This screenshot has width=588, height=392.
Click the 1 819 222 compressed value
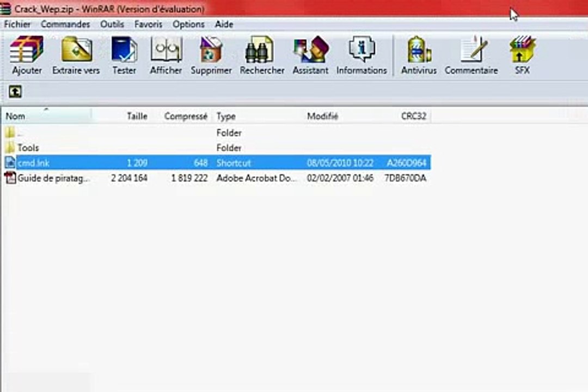(x=189, y=178)
